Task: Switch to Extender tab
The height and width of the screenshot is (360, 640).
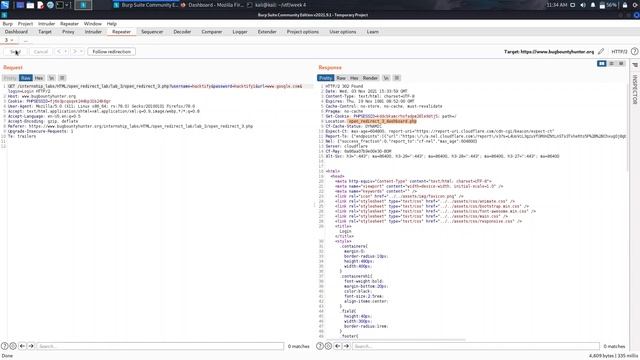Action: click(267, 32)
